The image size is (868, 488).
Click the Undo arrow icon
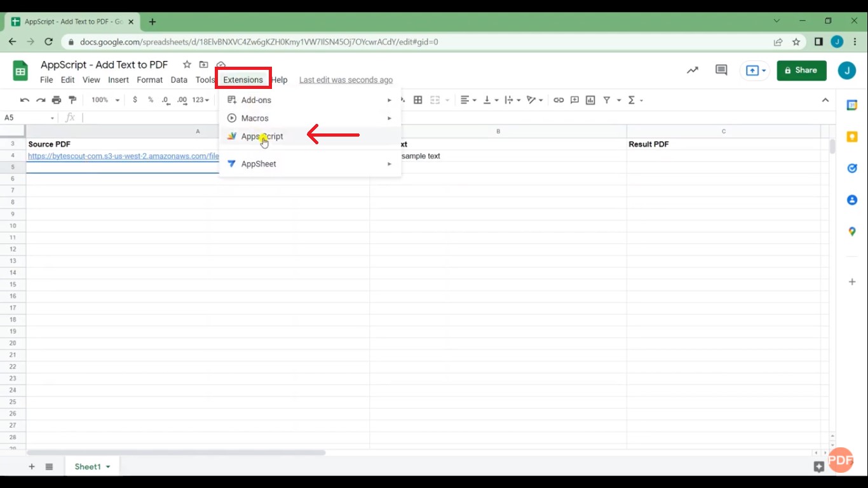coord(25,100)
